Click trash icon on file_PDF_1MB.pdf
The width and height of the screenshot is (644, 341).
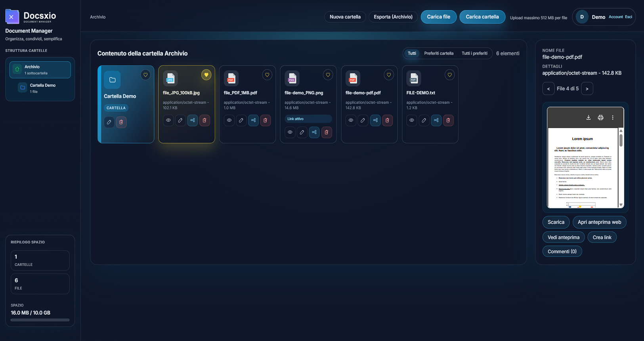point(266,120)
